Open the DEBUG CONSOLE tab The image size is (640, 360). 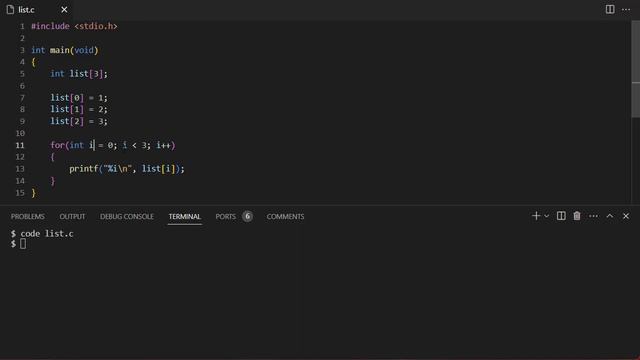pyautogui.click(x=127, y=216)
